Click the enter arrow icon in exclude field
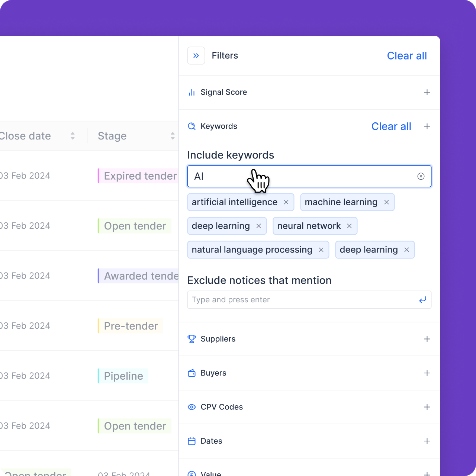The width and height of the screenshot is (476, 476). tap(422, 300)
